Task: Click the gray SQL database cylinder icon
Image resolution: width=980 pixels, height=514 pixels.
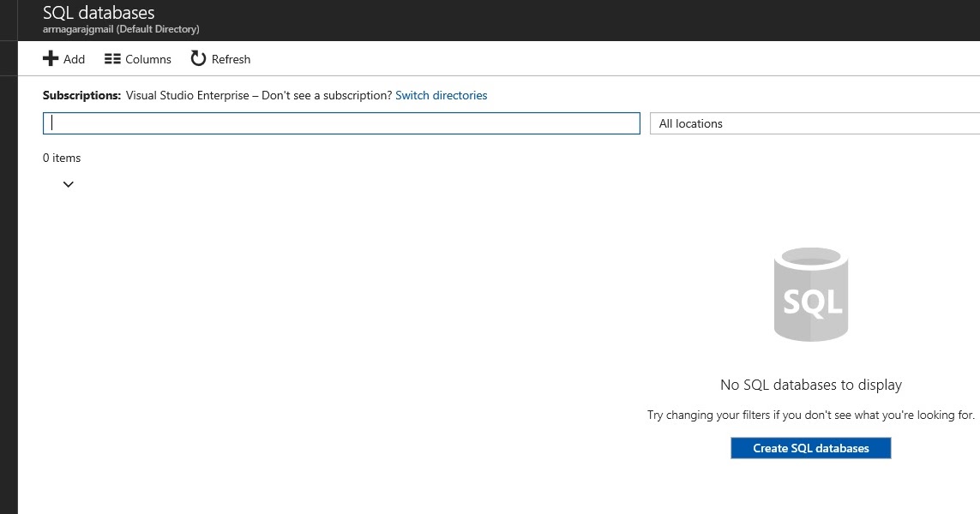Action: [x=810, y=294]
